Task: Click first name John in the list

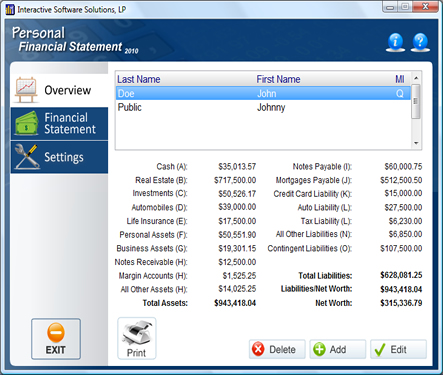Action: 267,93
